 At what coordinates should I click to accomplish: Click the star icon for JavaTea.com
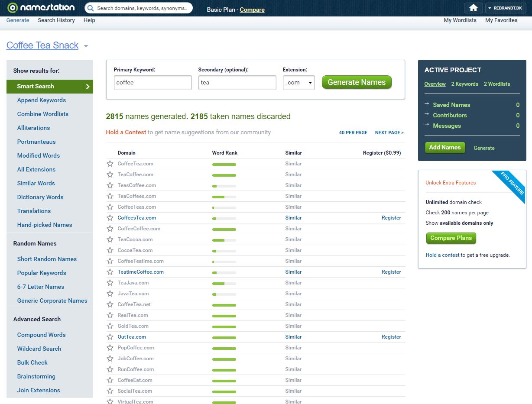pyautogui.click(x=110, y=294)
